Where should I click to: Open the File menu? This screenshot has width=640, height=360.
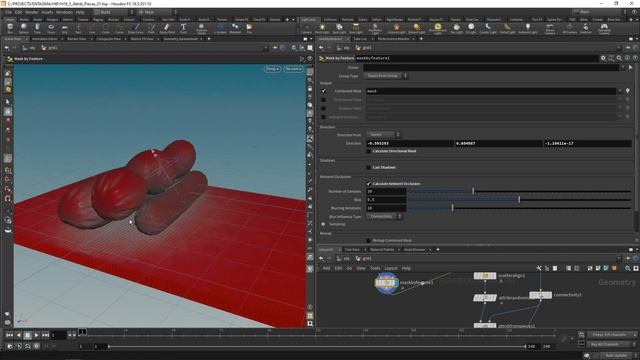(x=8, y=12)
